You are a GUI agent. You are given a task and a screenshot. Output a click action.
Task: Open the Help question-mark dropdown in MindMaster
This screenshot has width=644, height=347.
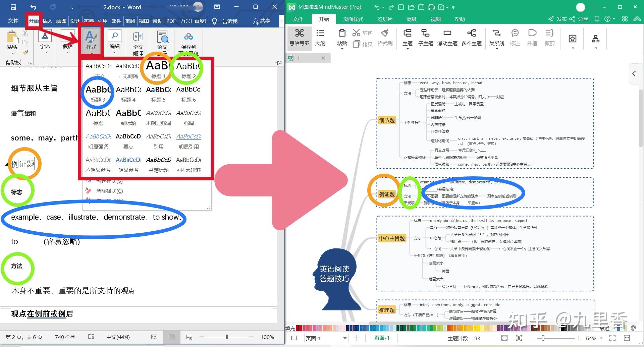(x=614, y=19)
